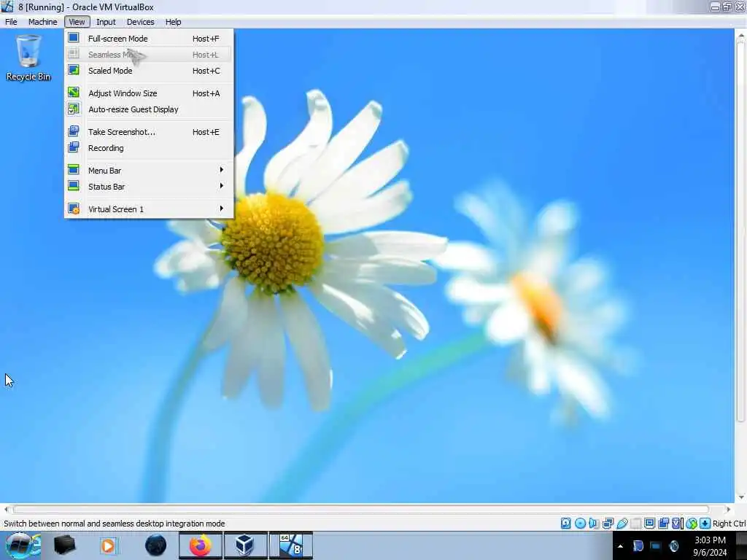This screenshot has height=560, width=747.
Task: Toggle Seamless Mode menu entry
Action: pyautogui.click(x=149, y=55)
